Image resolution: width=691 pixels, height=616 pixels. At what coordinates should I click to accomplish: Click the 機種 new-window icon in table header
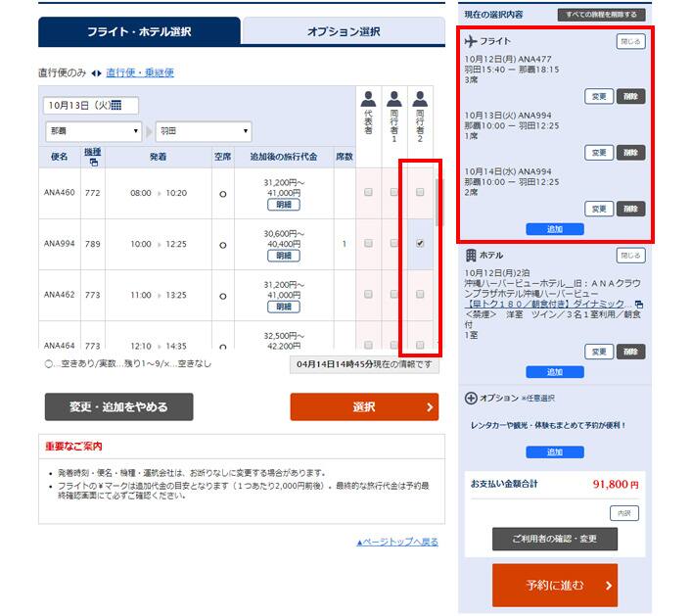[94, 163]
